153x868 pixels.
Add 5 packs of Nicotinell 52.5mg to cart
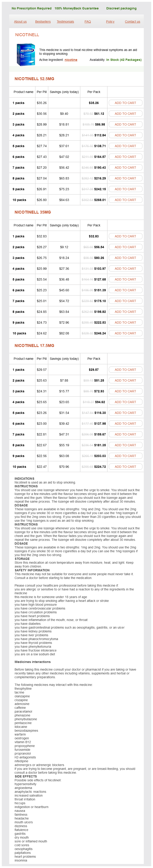125,146
